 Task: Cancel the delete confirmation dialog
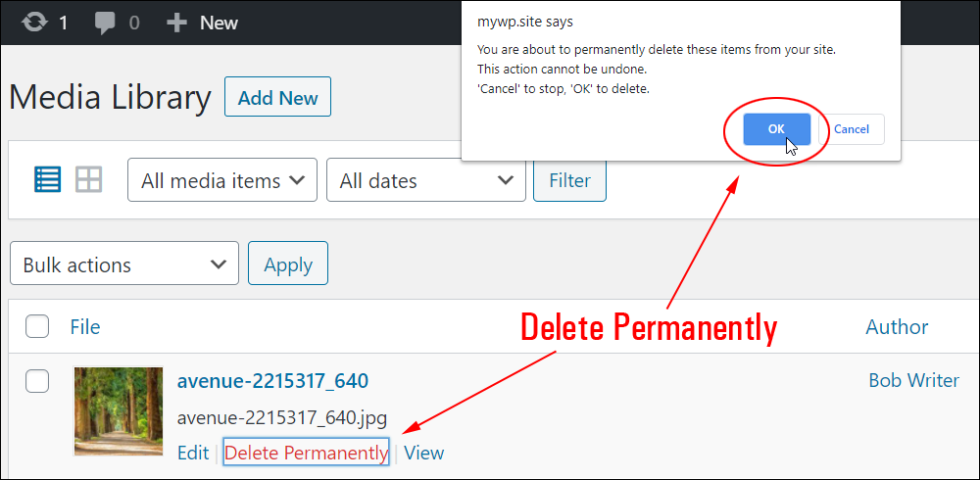852,129
